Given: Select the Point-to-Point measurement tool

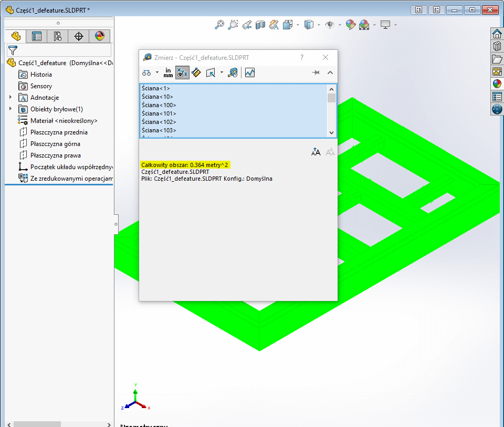Looking at the screenshot, I should pos(195,72).
